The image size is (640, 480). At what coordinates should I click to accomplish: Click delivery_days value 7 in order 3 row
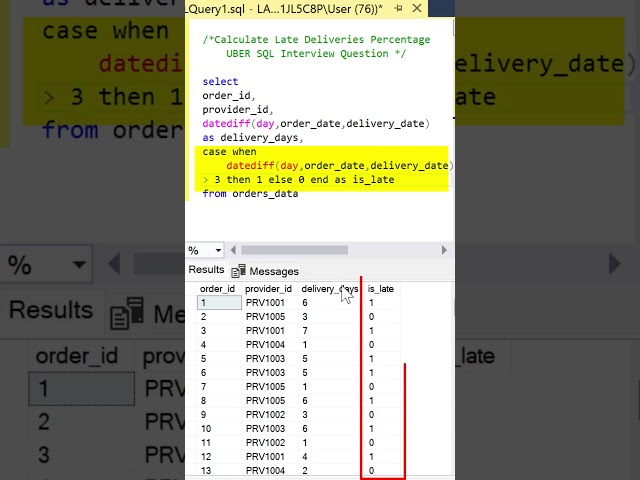click(305, 331)
